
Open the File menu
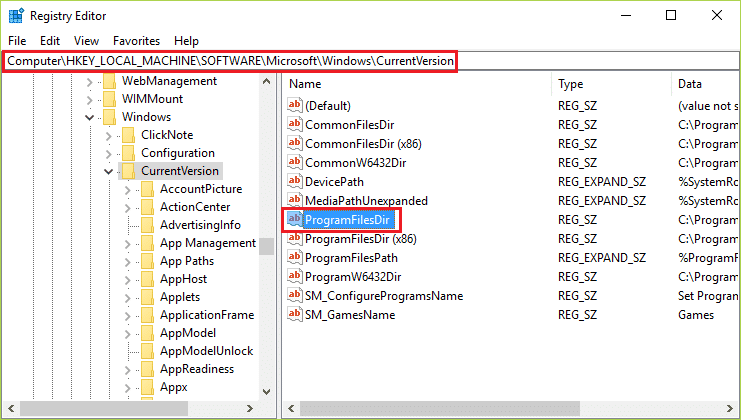tap(17, 41)
